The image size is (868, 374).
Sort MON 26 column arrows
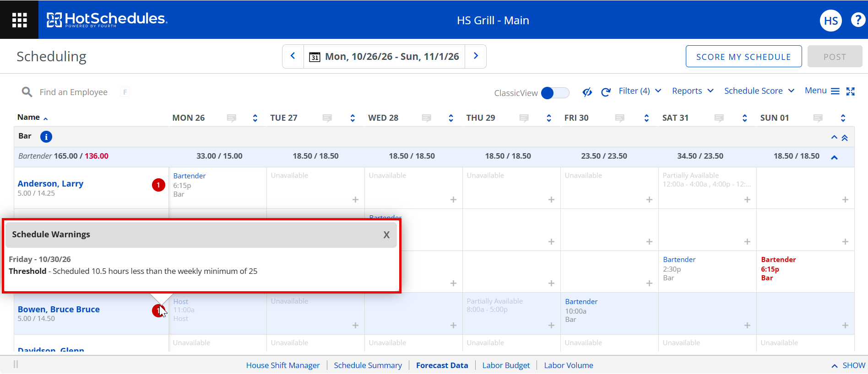pyautogui.click(x=255, y=118)
